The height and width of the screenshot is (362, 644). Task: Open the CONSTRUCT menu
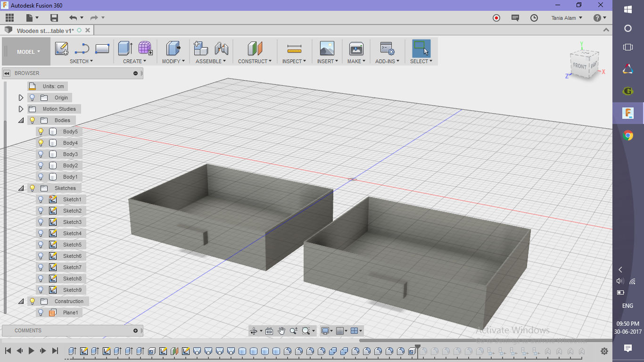(255, 61)
